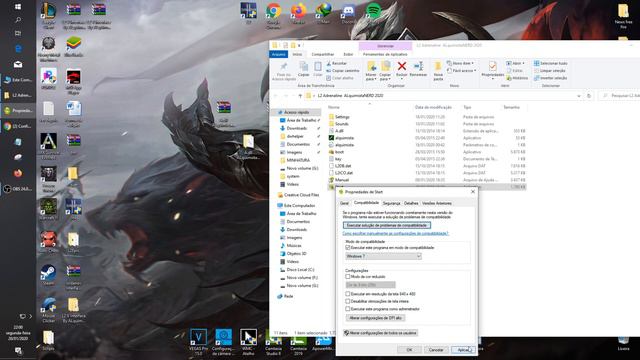The image size is (640, 360).
Task: Open Spotify desktop shortcut
Action: click(x=373, y=11)
